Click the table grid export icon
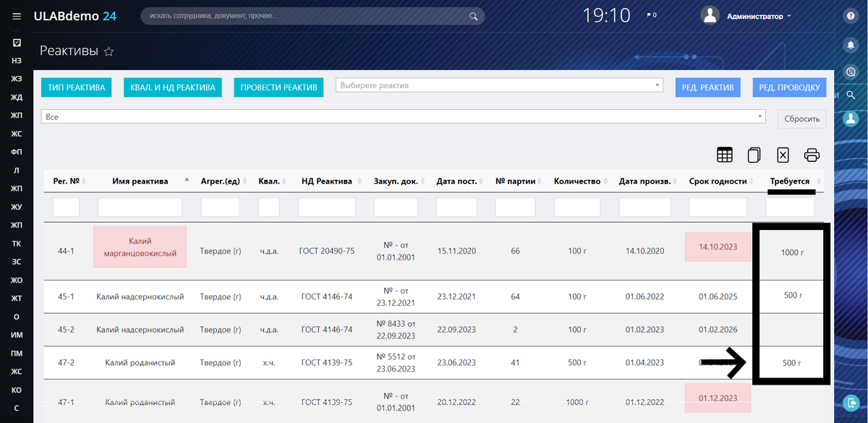Image resolution: width=868 pixels, height=423 pixels. click(724, 155)
